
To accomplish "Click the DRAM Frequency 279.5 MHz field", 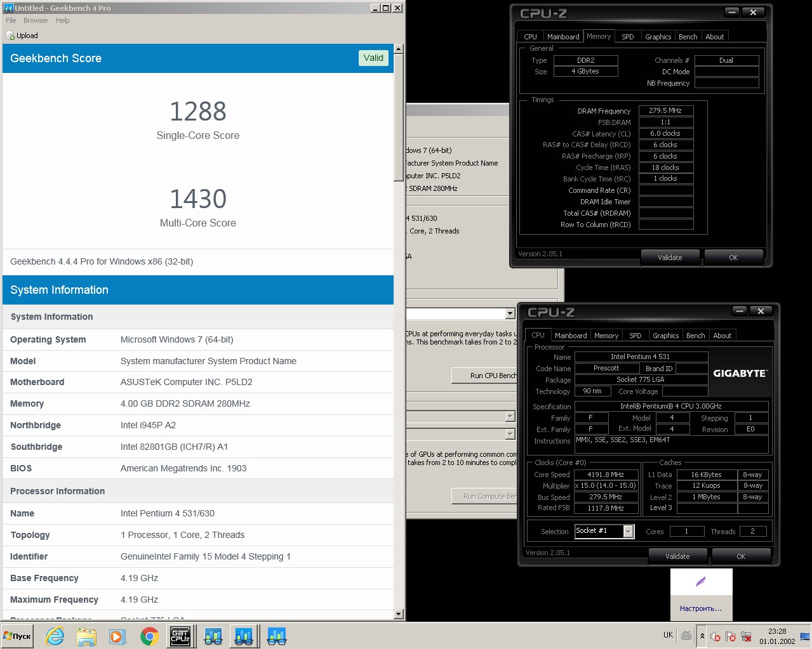I will (x=666, y=110).
